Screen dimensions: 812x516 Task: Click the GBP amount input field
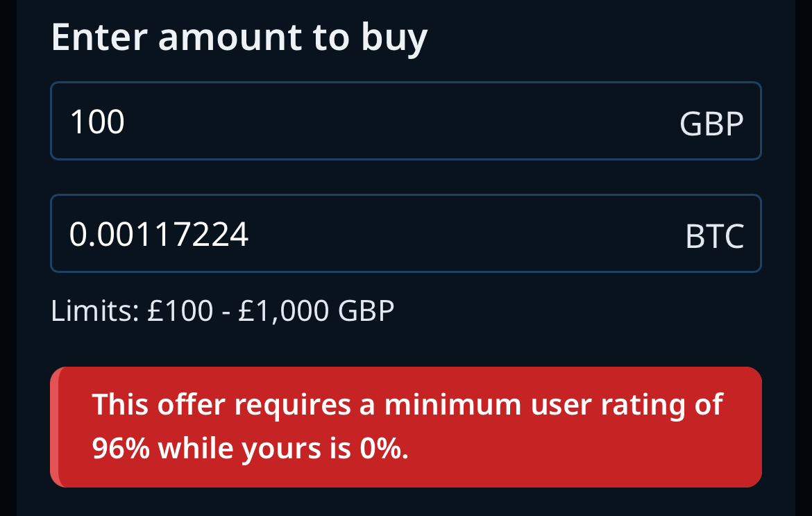tap(405, 122)
